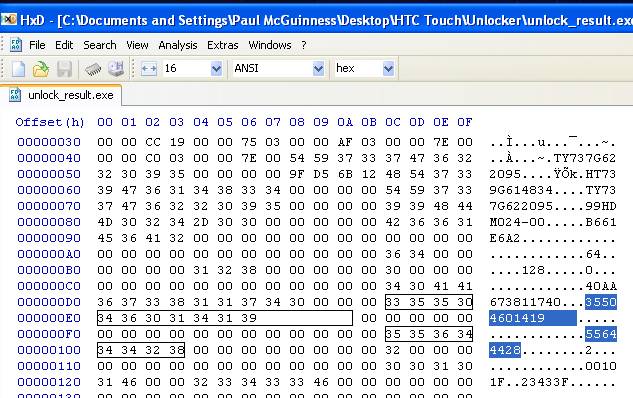Viewport: 633px width, 398px height.
Task: Click the file icon on unlock_result.exe tab
Action: [15, 95]
